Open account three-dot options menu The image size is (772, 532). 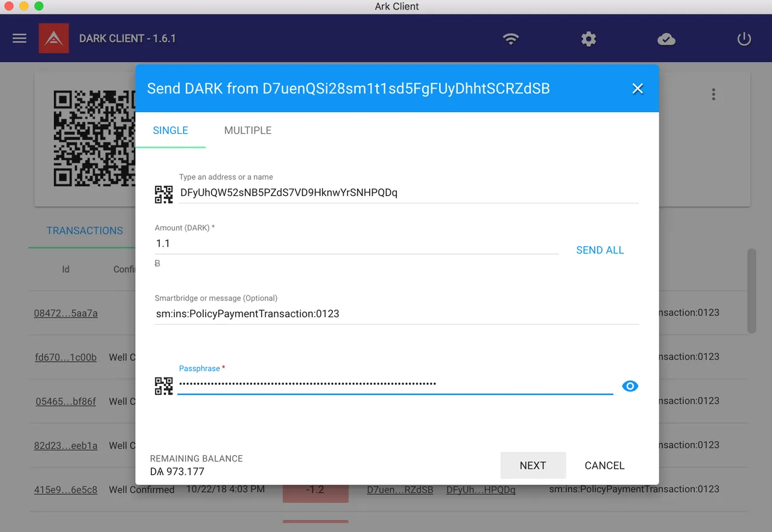pos(713,95)
